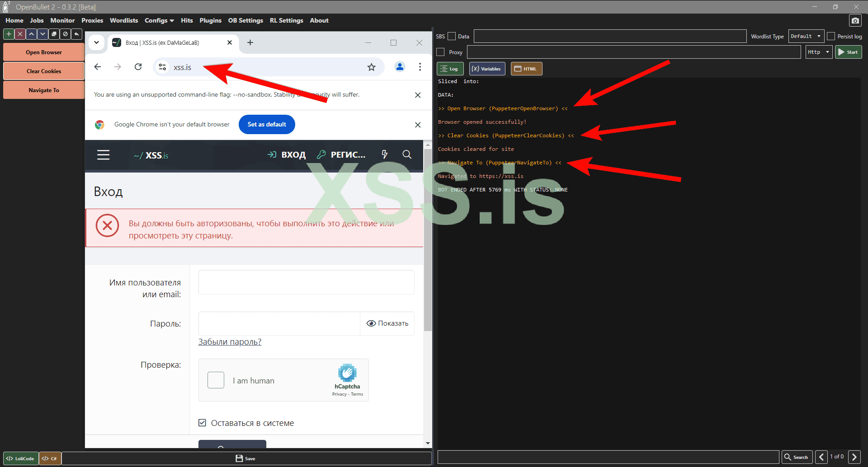Click 'Set as default' browser button

[x=267, y=125]
